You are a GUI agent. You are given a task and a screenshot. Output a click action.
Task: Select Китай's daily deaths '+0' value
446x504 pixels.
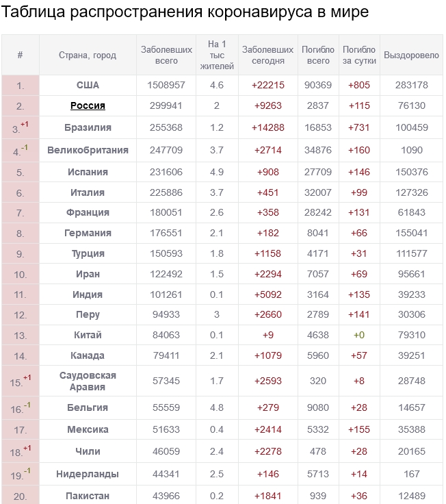pyautogui.click(x=359, y=335)
